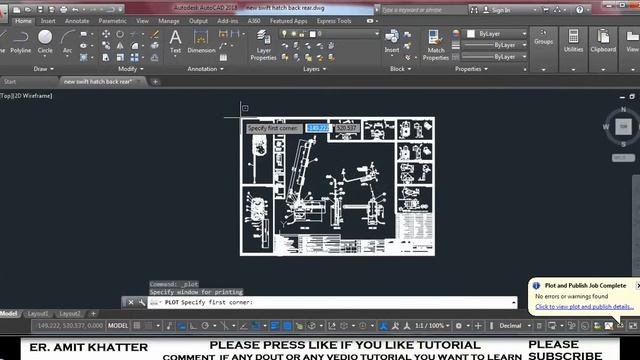Open the Insert ribbon tab
This screenshot has height=360, width=640.
(48, 21)
